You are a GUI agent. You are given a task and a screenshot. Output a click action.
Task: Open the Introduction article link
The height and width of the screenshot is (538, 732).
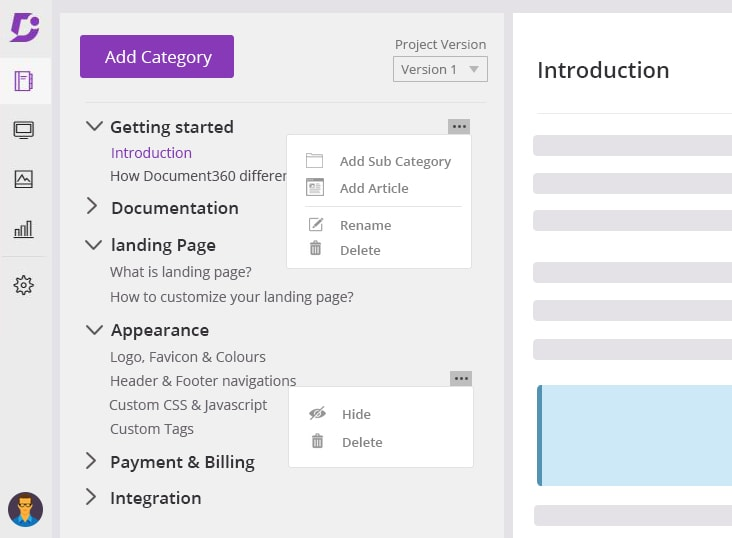tap(151, 153)
